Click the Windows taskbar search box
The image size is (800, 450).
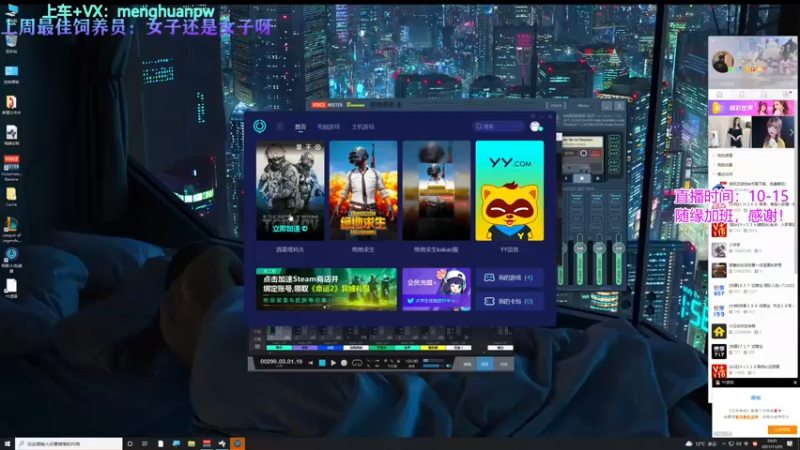[x=68, y=444]
